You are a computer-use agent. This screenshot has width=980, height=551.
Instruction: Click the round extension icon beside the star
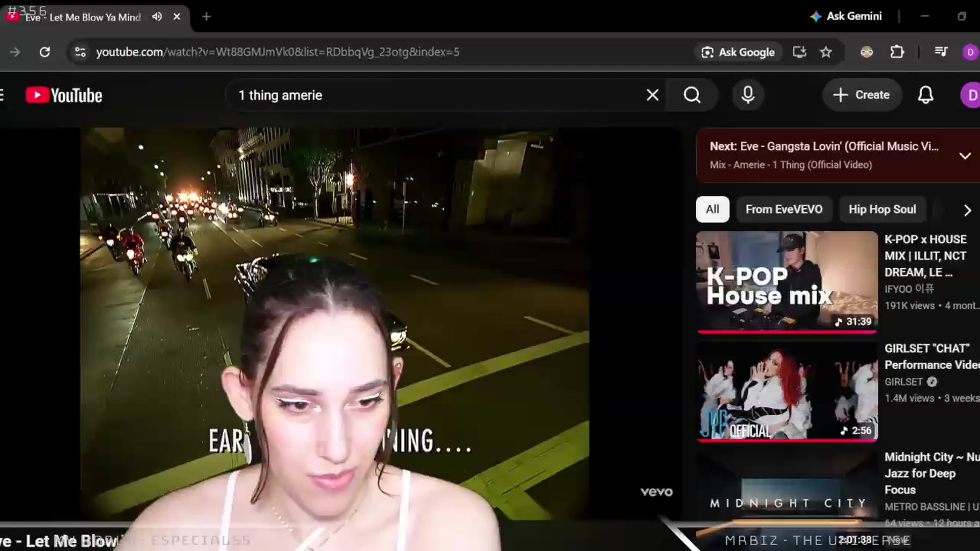[867, 52]
